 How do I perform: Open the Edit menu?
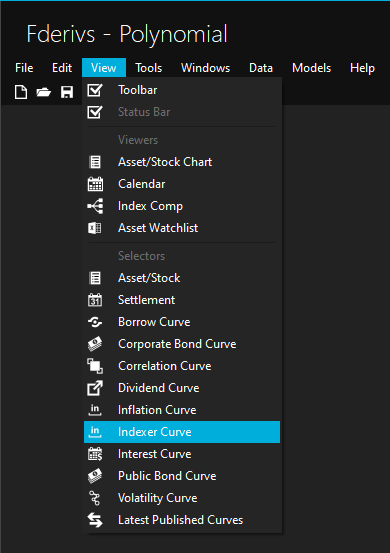click(x=62, y=68)
